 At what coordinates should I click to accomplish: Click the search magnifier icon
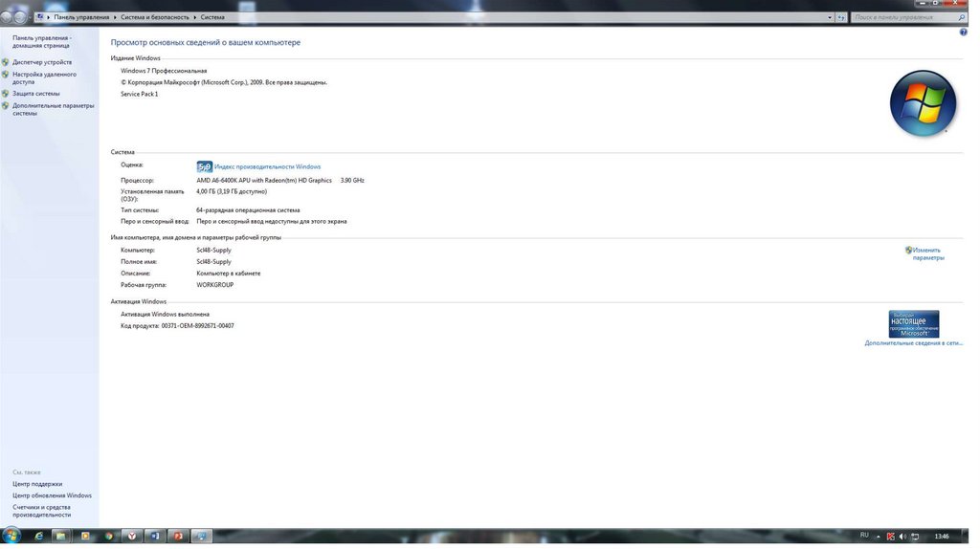tap(963, 17)
